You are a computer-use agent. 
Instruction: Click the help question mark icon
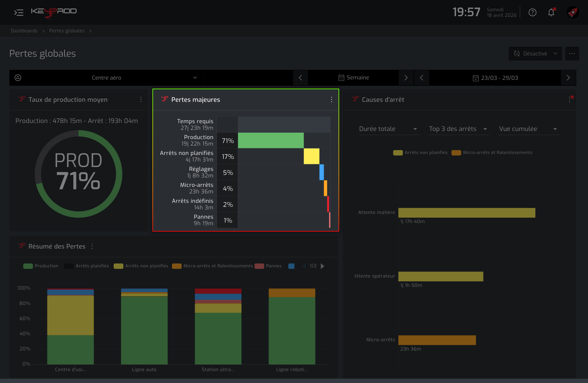coord(532,12)
